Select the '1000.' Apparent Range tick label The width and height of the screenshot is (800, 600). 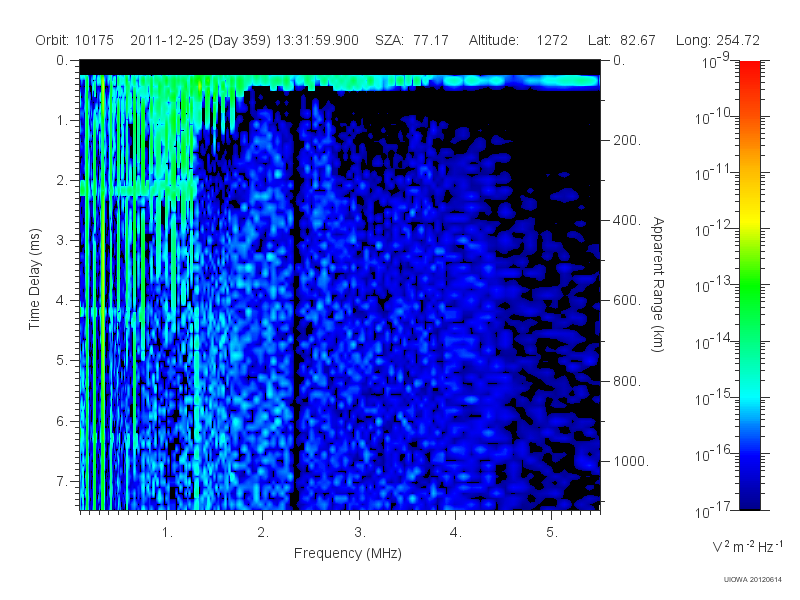point(631,461)
